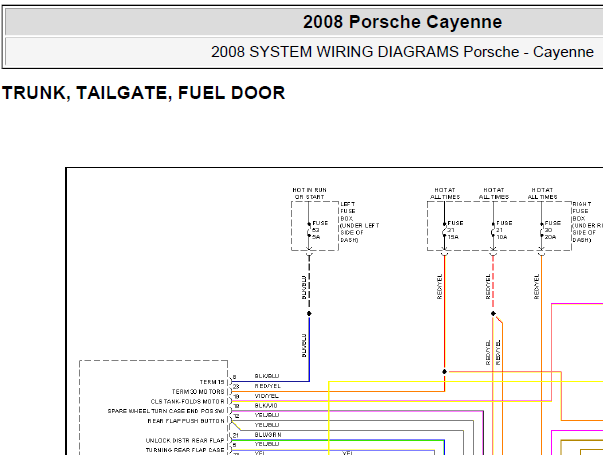This screenshot has height=455, width=603.
Task: Click the BLU/GRN wire color label
Action: pos(268,435)
